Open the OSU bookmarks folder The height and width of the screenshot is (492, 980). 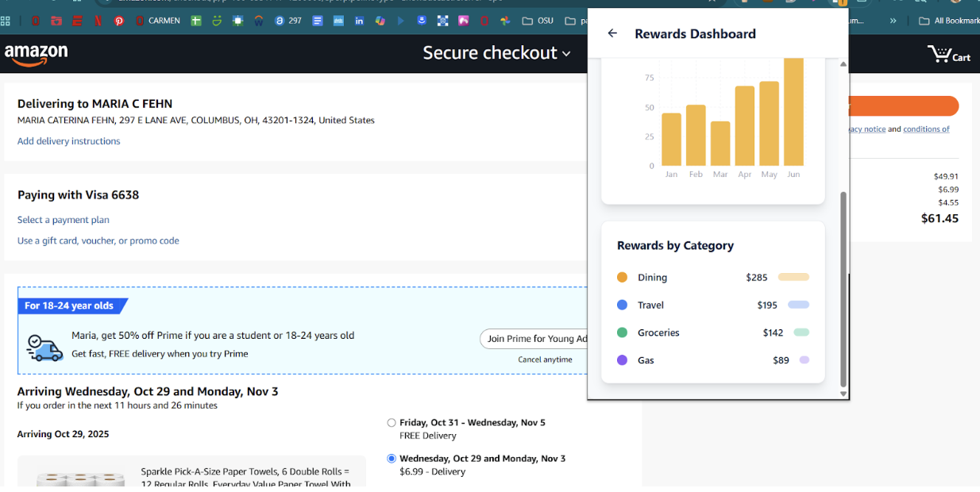pyautogui.click(x=538, y=21)
